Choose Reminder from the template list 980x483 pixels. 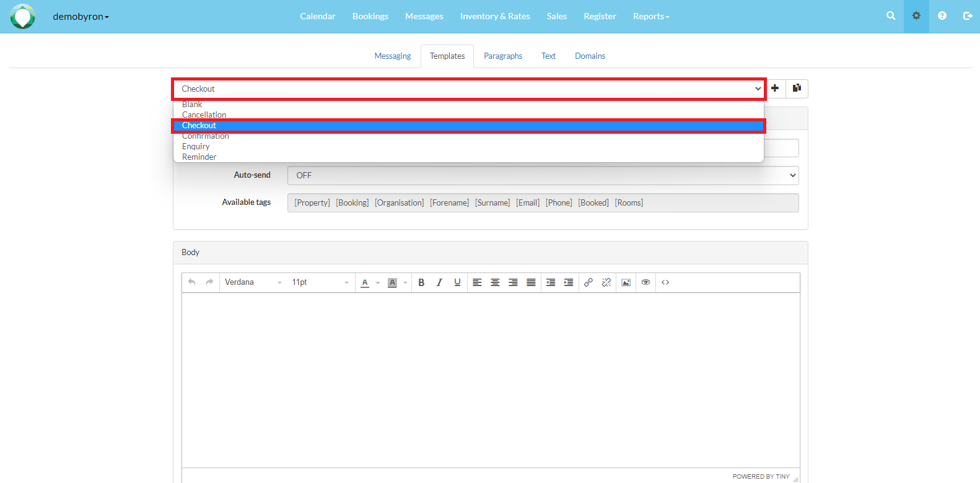pos(468,157)
